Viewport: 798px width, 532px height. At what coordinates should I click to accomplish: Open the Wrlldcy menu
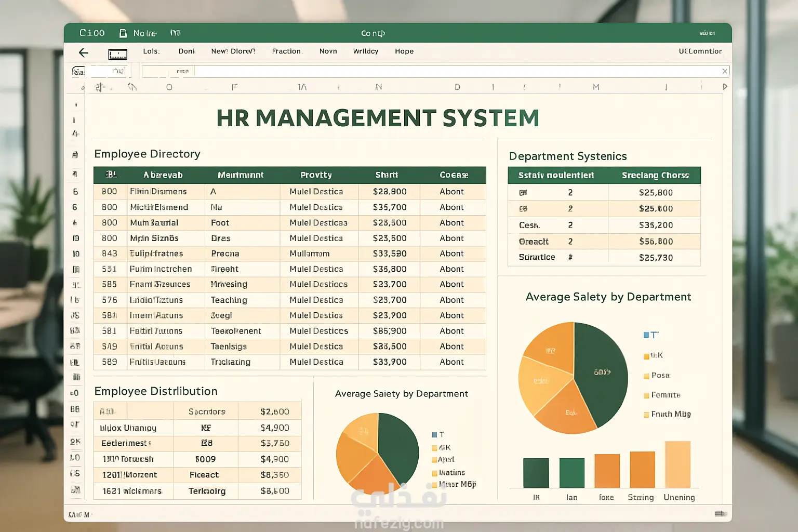click(366, 51)
